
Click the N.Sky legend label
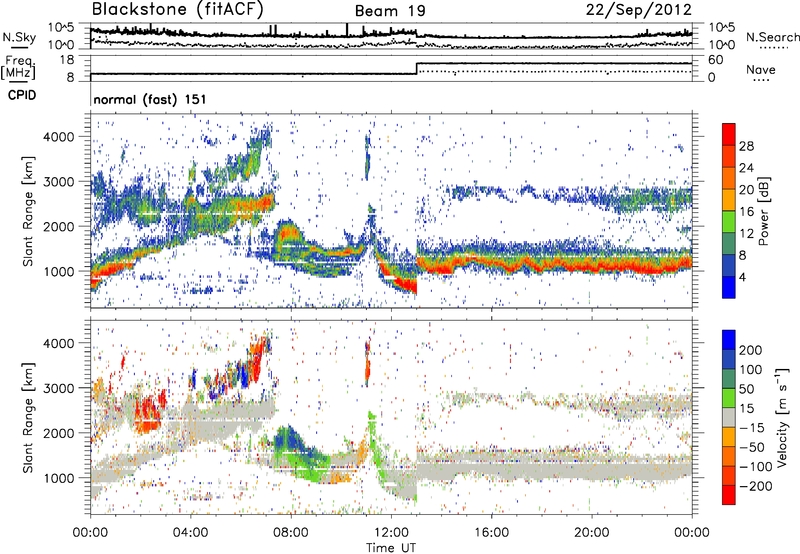point(19,37)
